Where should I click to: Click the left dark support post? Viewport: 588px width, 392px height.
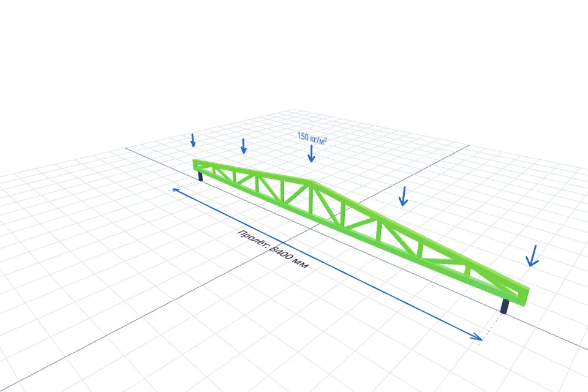coord(200,176)
